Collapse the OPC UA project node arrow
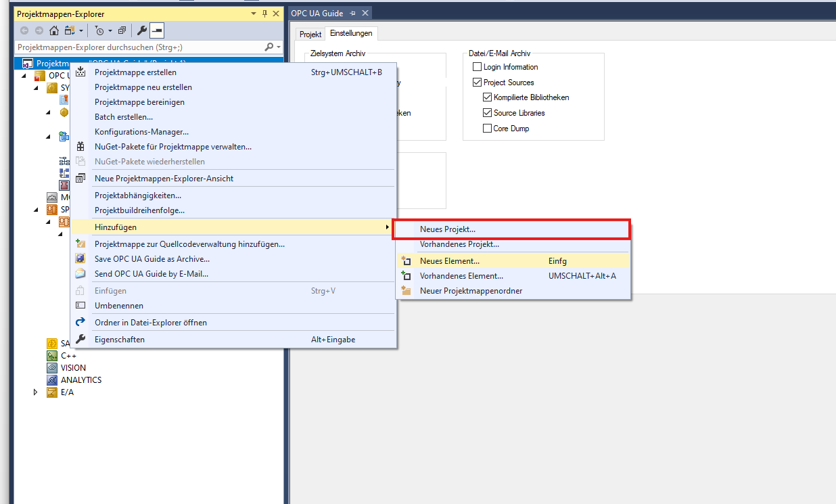Screen dimensions: 836x504 24,76
